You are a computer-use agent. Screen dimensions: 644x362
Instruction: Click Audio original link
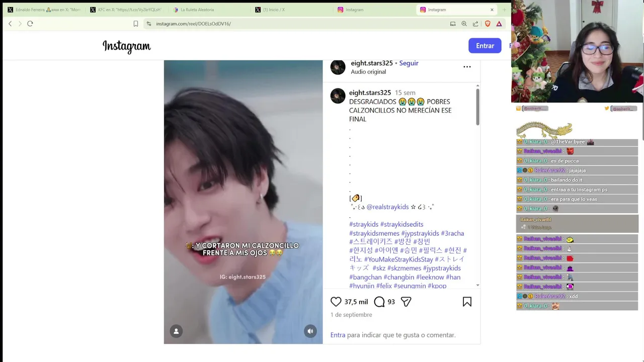click(368, 72)
